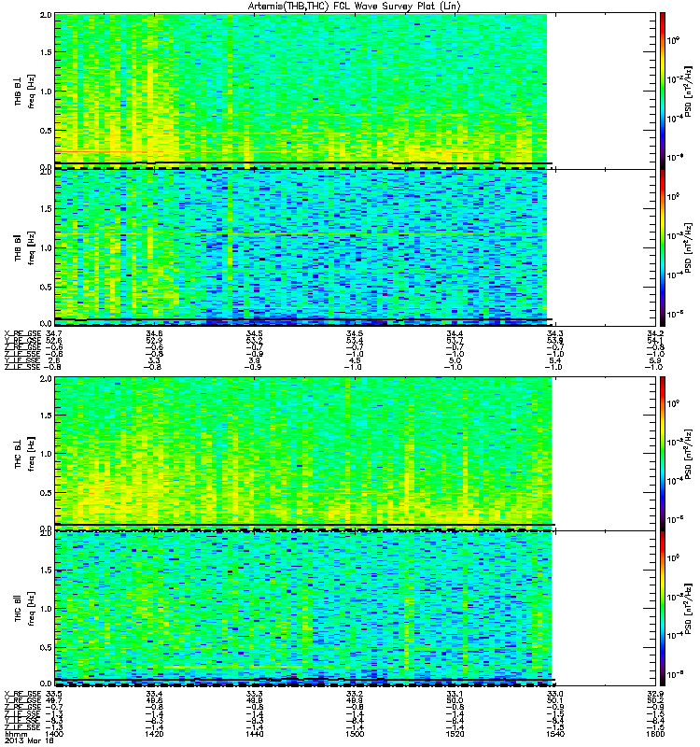Click the color bar beside the second panel
This screenshot has width=700, height=747.
pos(663,247)
